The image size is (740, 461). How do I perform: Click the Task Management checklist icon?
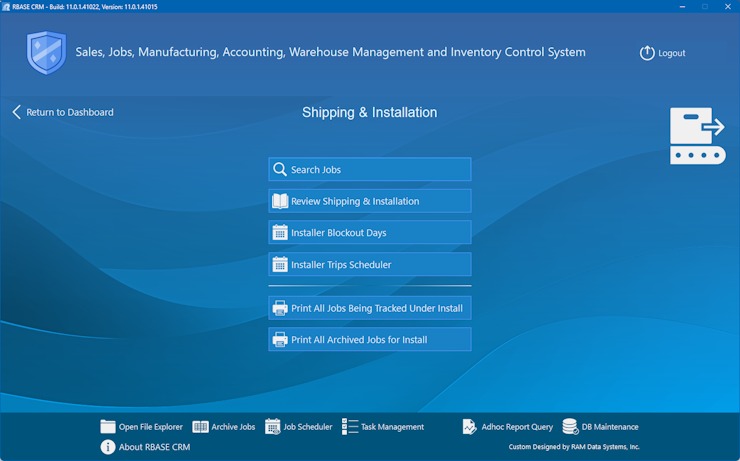coord(350,427)
